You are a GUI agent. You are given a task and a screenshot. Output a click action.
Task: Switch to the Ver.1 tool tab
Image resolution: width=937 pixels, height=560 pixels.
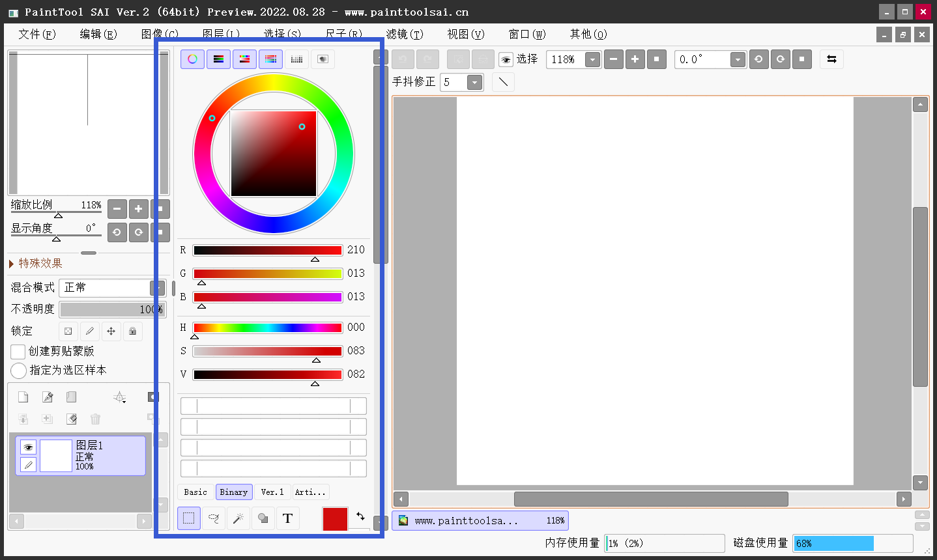tap(272, 492)
